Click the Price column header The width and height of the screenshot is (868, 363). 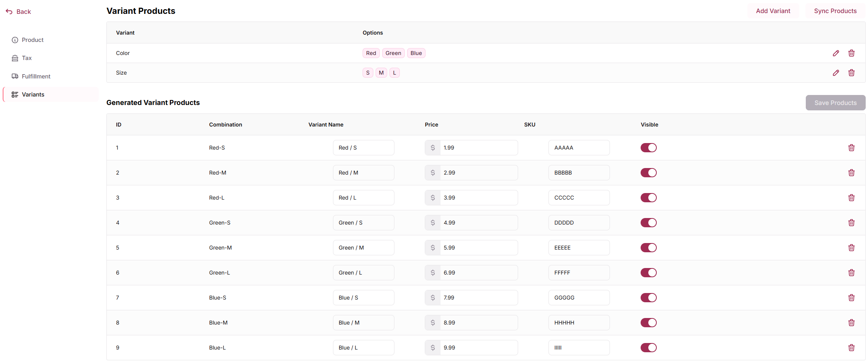click(431, 125)
